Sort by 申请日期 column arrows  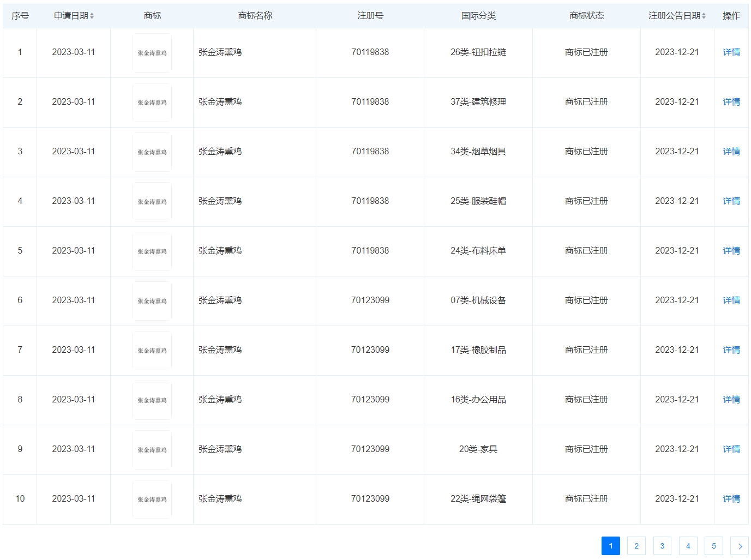coord(92,16)
